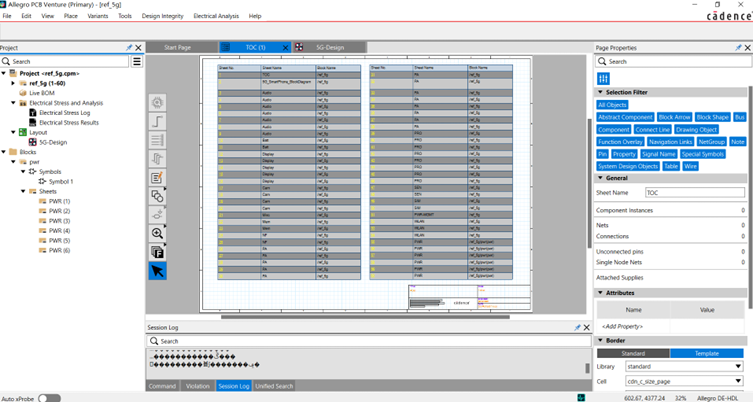
Task: Pin the Session Log panel
Action: tap(577, 328)
